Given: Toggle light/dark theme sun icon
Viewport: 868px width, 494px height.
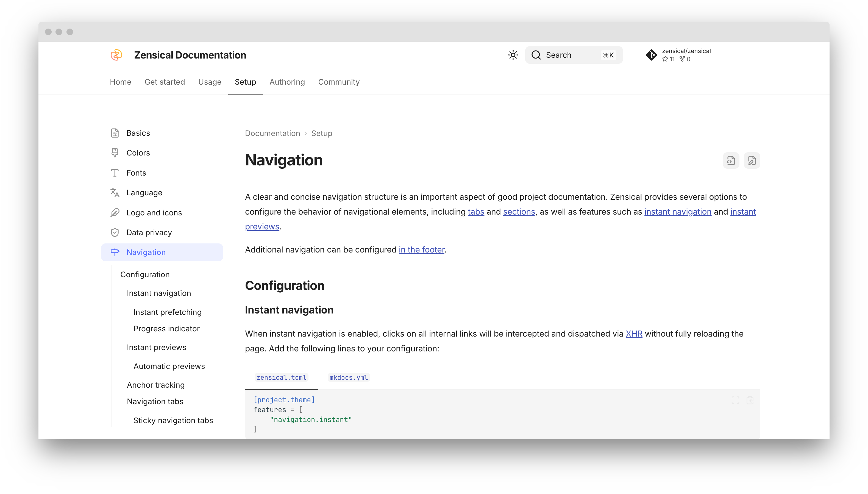Looking at the screenshot, I should [x=513, y=55].
